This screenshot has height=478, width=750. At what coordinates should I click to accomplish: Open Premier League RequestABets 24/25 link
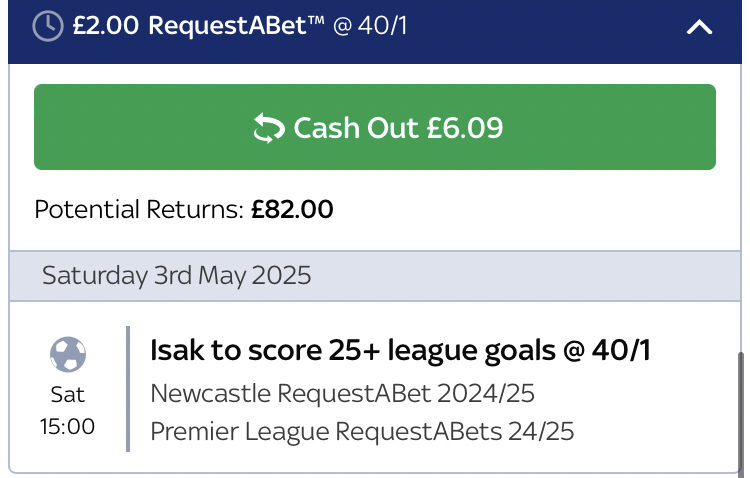click(x=362, y=432)
